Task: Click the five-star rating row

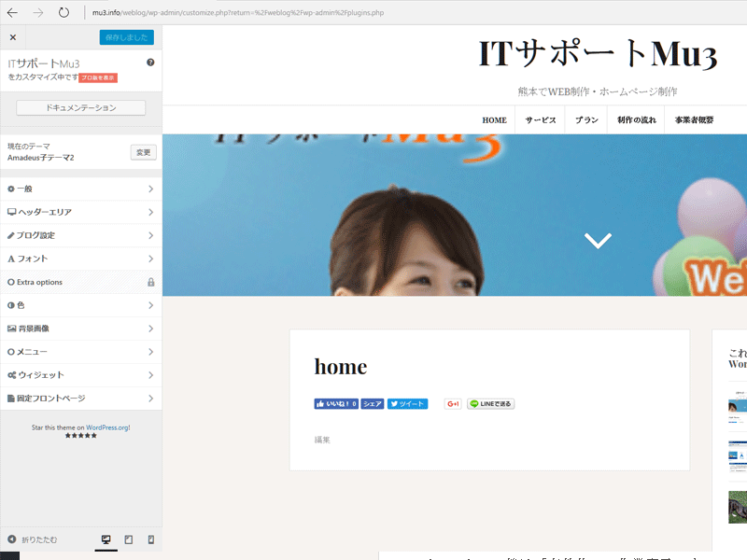Action: coord(81,436)
